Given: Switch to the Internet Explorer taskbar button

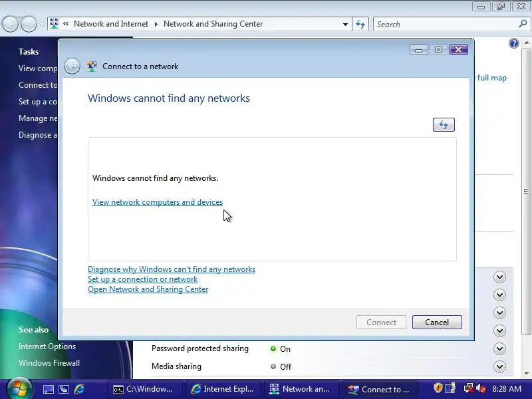Looking at the screenshot, I should [222, 389].
